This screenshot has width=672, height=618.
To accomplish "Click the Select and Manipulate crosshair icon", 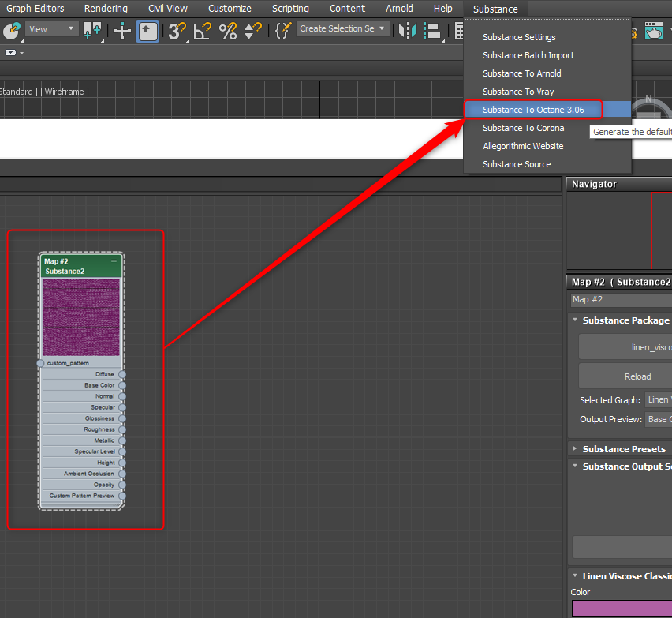I will [x=122, y=31].
